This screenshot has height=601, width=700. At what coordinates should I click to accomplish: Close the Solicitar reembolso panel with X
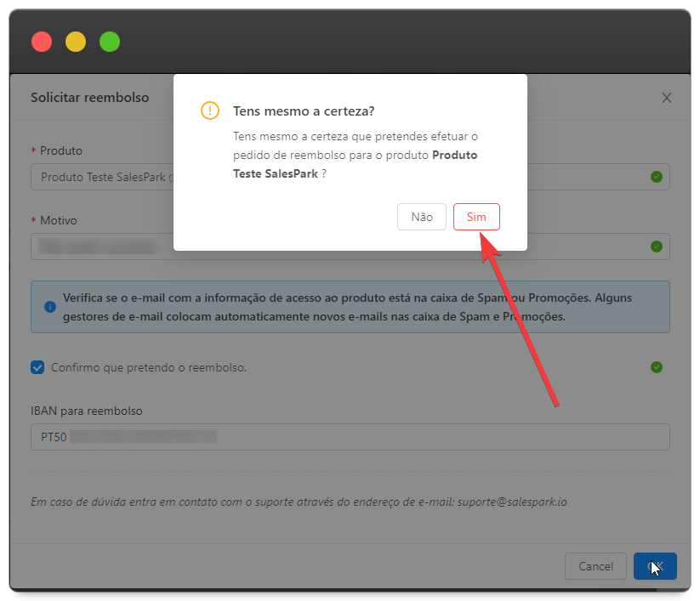[x=667, y=98]
